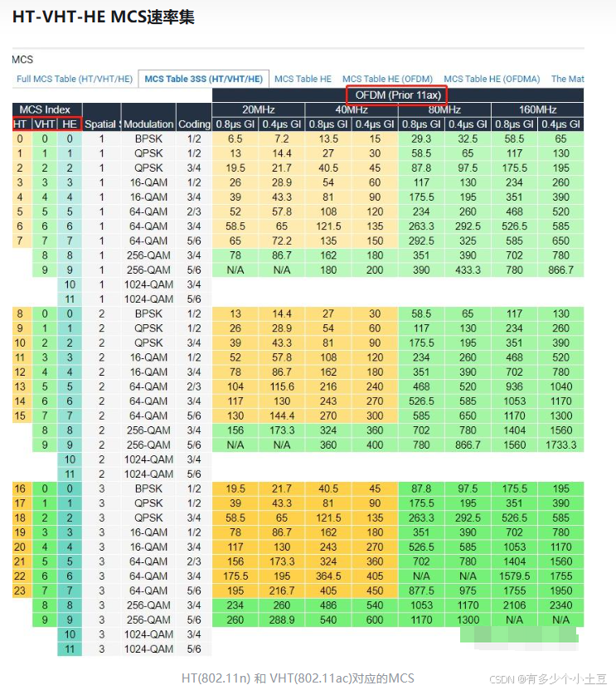The width and height of the screenshot is (616, 690).
Task: Click the 400 rate cell
Action: pos(375,445)
